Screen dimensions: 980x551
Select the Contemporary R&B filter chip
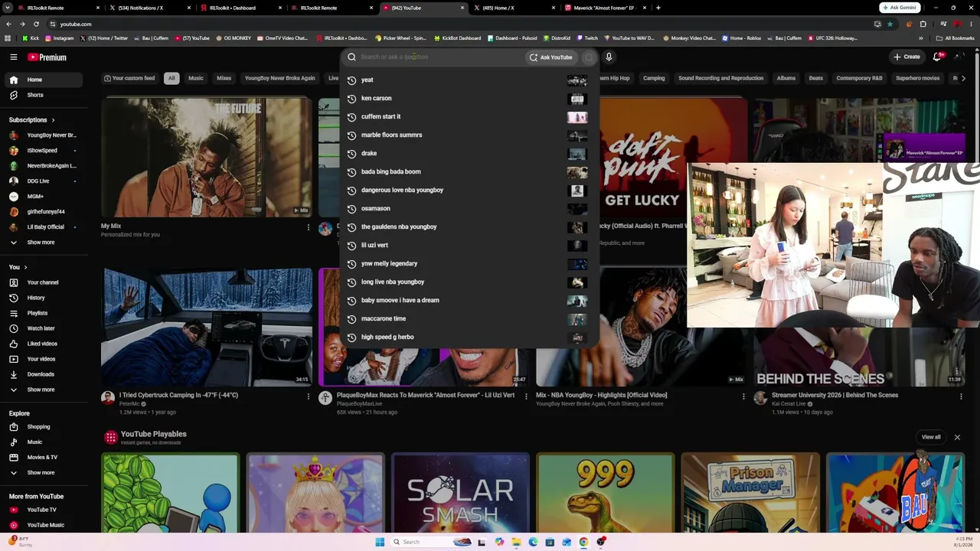point(859,78)
